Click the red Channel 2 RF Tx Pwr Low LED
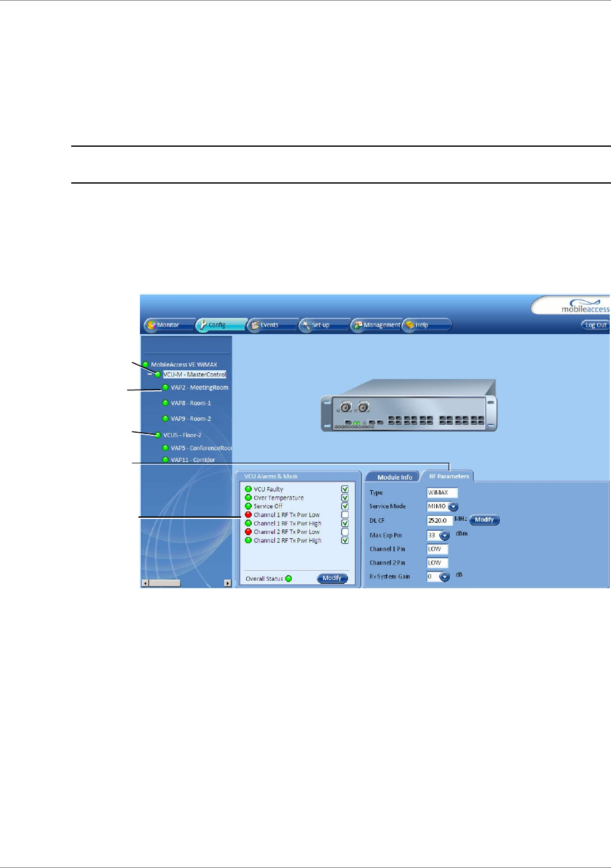This screenshot has height=868, width=611. [249, 532]
